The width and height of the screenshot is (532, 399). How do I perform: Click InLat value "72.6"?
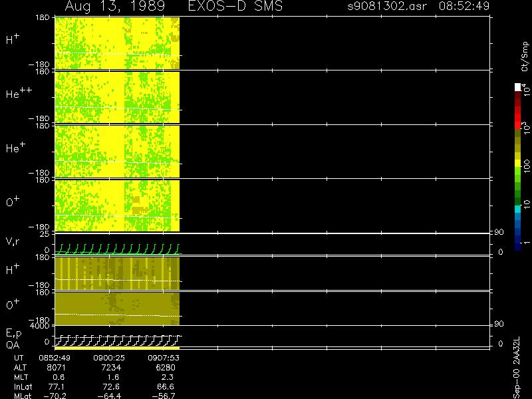(111, 387)
